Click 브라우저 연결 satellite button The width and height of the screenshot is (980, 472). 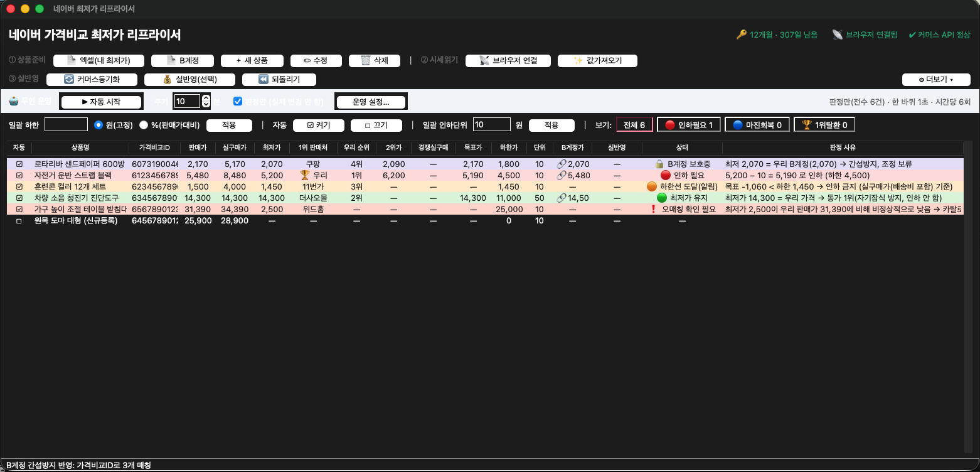508,61
